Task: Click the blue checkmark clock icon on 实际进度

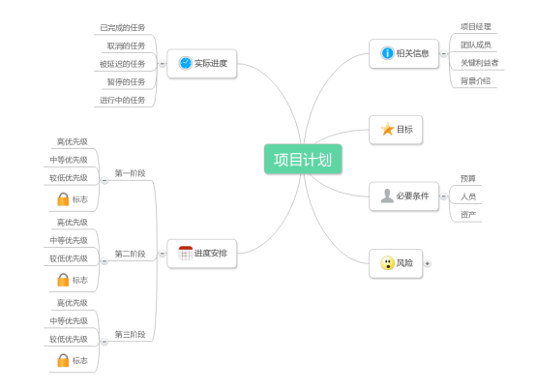Action: [x=186, y=63]
